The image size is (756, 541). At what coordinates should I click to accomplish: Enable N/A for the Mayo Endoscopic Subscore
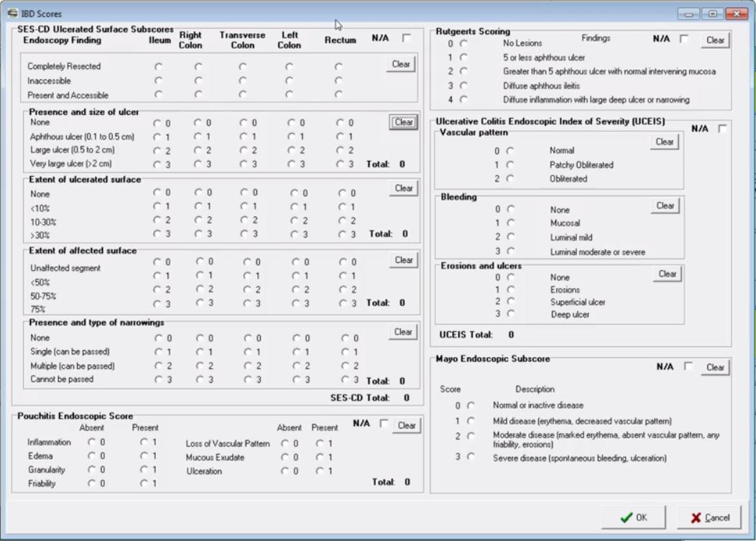click(x=688, y=366)
